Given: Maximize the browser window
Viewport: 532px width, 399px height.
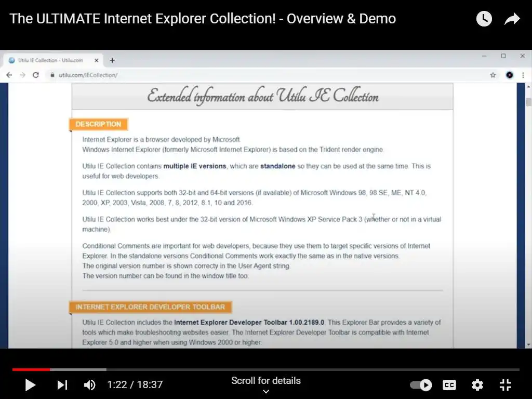Looking at the screenshot, I should click(503, 56).
